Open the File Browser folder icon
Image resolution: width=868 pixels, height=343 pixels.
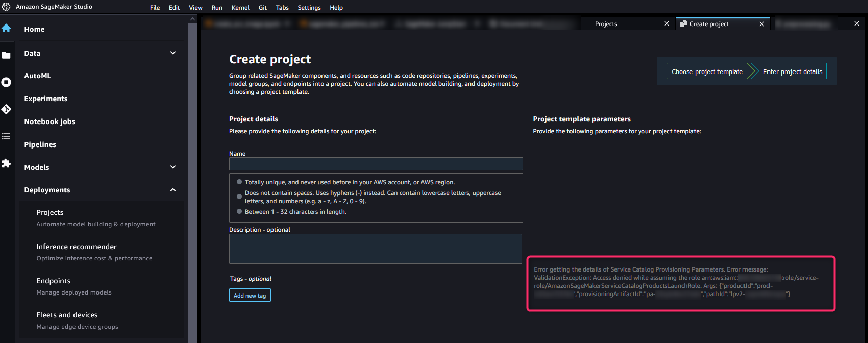pyautogui.click(x=6, y=55)
